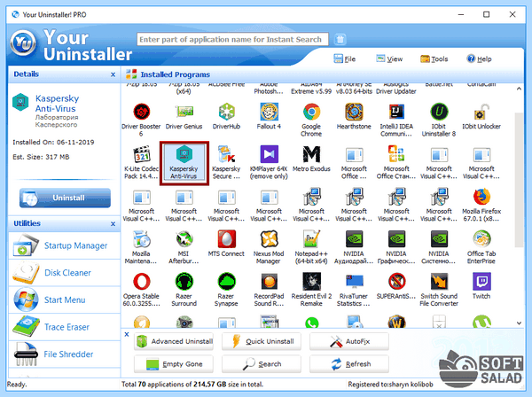Select the MTS Connect program icon
Image resolution: width=532 pixels, height=397 pixels.
(226, 239)
